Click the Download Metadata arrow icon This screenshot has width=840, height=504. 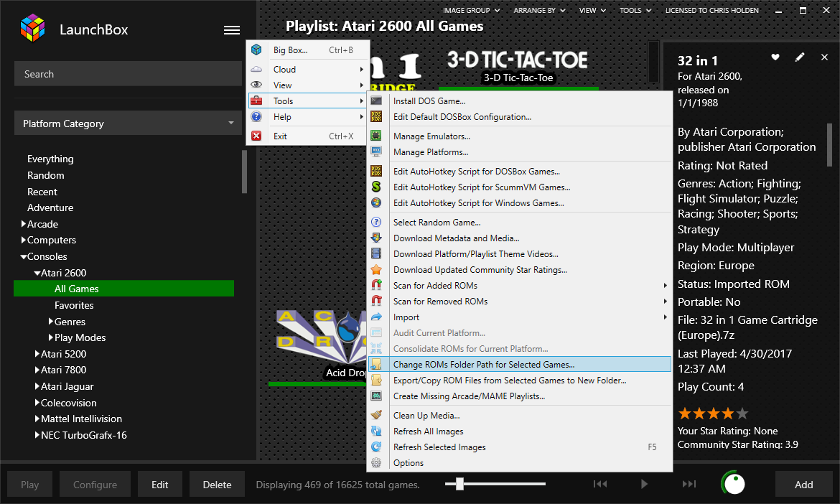377,238
